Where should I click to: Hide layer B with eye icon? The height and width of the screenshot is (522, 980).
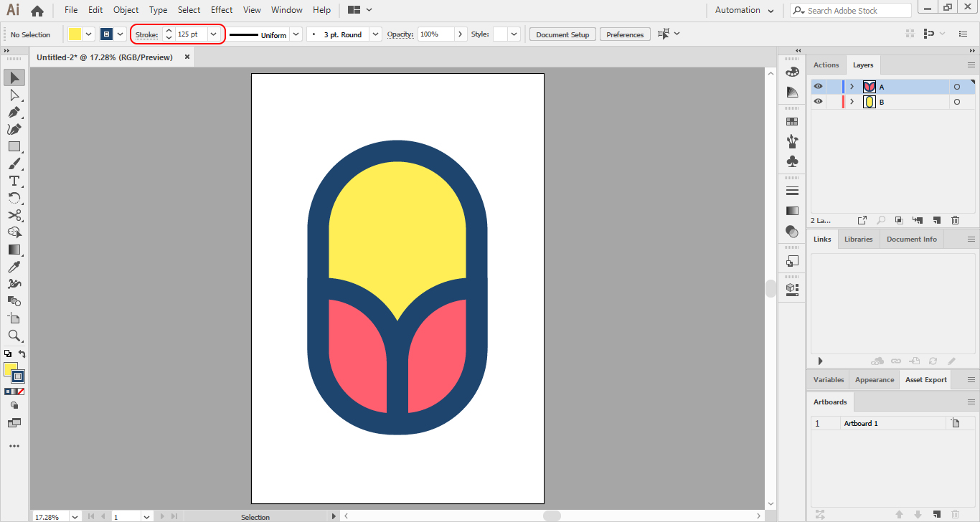(x=818, y=102)
